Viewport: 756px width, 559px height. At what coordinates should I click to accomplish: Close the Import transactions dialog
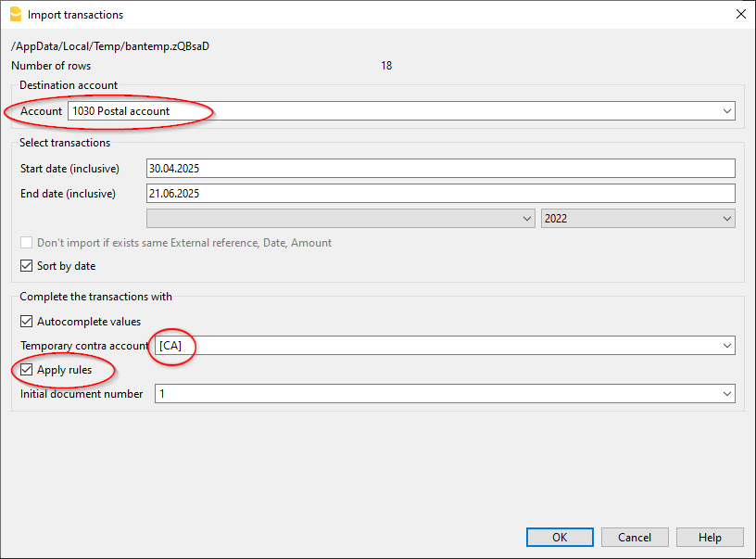coord(740,14)
